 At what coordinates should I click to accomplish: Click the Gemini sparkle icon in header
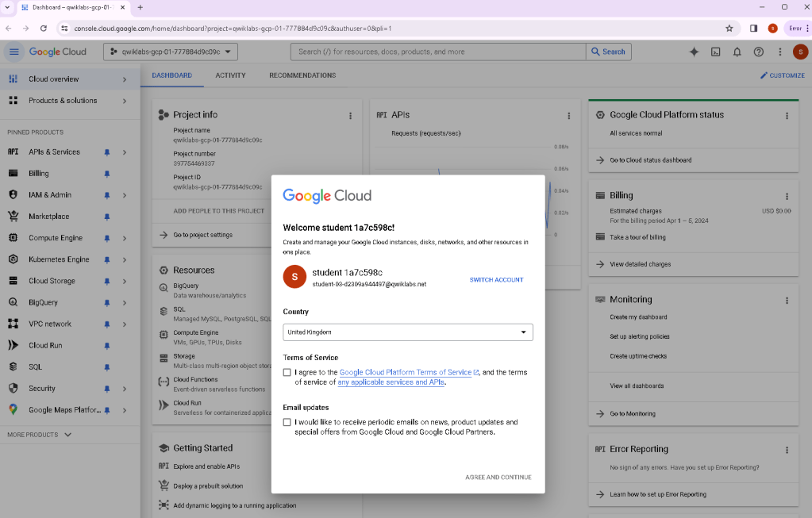pos(694,52)
